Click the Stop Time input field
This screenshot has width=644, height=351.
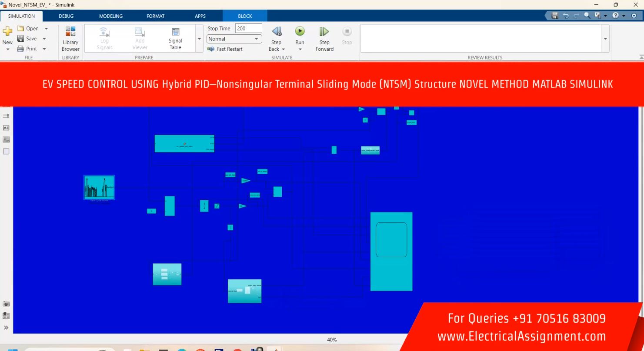pos(248,29)
